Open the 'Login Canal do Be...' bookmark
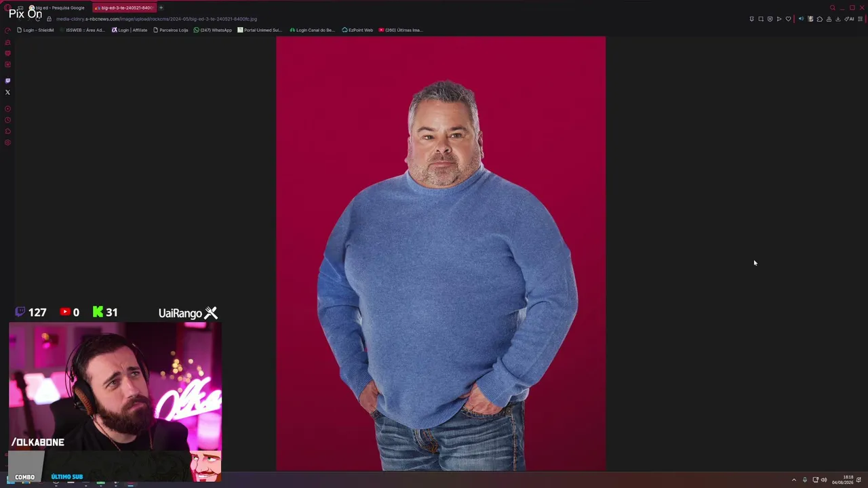This screenshot has height=488, width=868. (x=313, y=30)
